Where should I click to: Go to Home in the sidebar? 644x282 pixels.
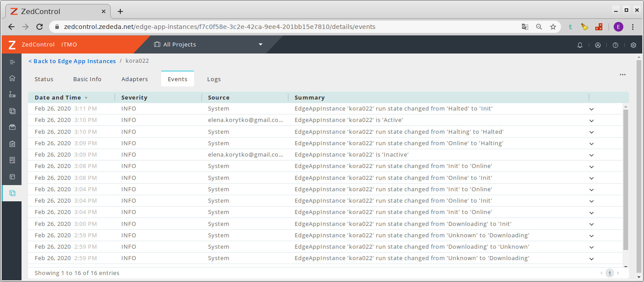(12, 78)
